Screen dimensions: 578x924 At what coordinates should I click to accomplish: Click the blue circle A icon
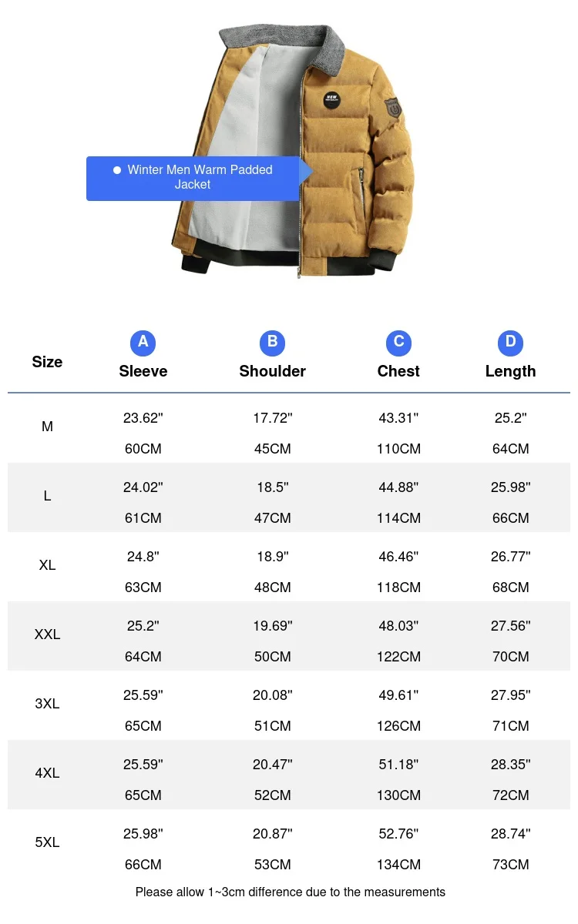pyautogui.click(x=143, y=342)
